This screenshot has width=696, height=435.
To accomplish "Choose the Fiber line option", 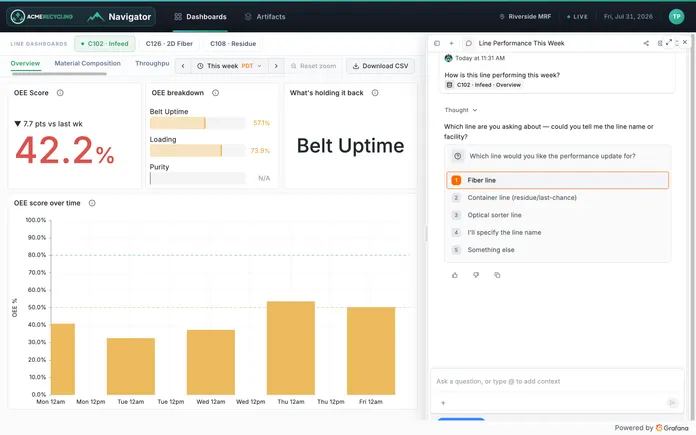I will click(558, 180).
